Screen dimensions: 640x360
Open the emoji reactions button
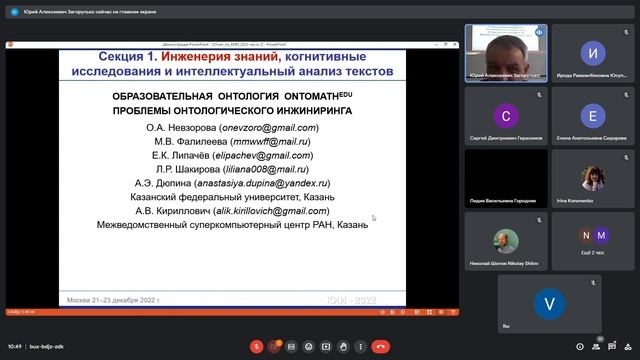coord(309,347)
